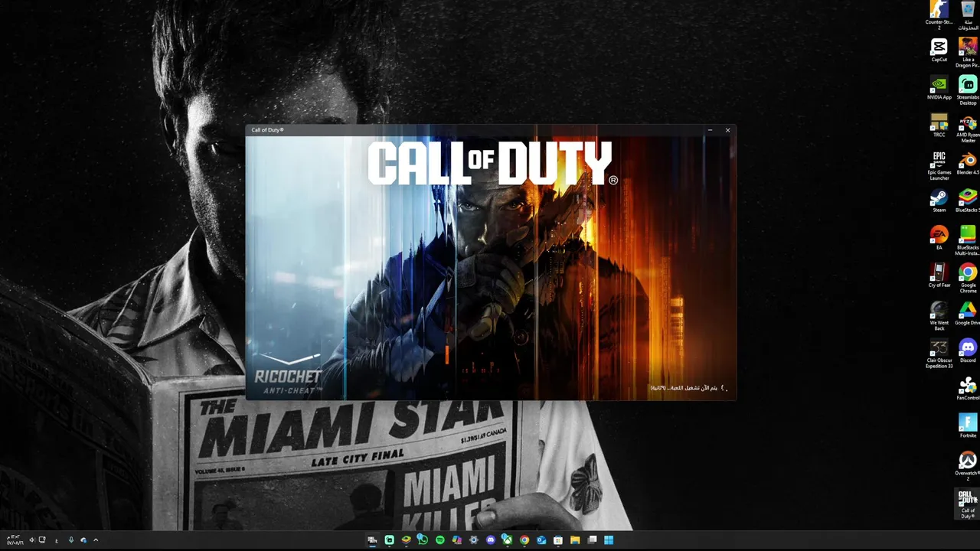Viewport: 980px width, 551px height.
Task: Select the CapCut desktop shortcut
Action: [939, 51]
